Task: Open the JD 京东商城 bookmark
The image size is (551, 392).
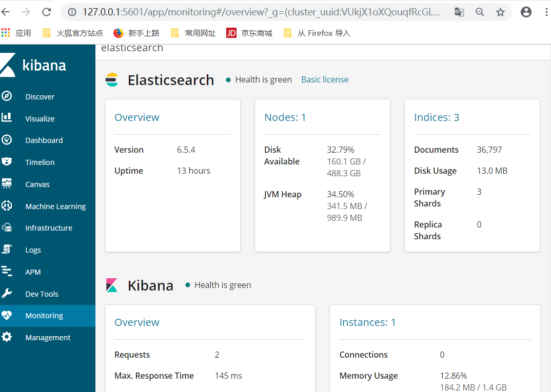Action: coord(249,33)
